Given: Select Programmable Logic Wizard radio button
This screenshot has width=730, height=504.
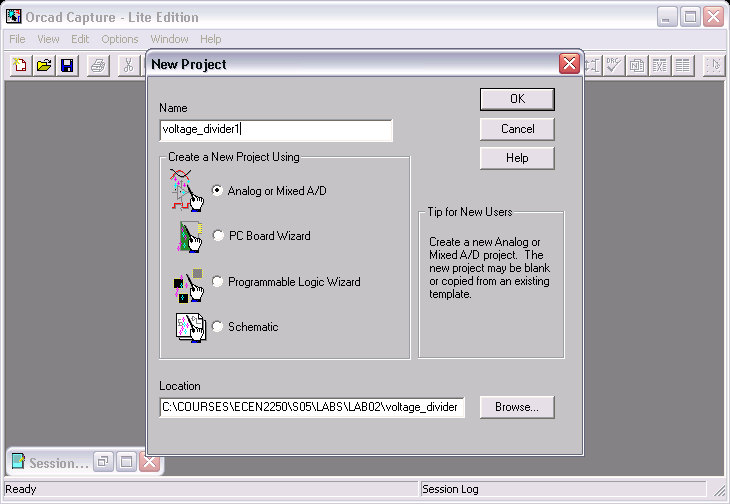Looking at the screenshot, I should click(217, 281).
